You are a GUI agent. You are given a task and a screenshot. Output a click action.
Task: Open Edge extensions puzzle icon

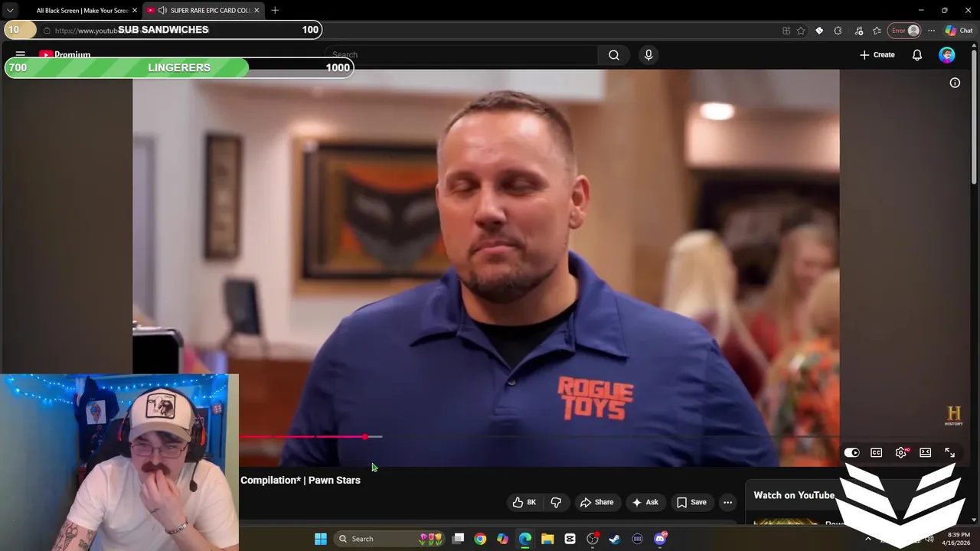pyautogui.click(x=838, y=31)
